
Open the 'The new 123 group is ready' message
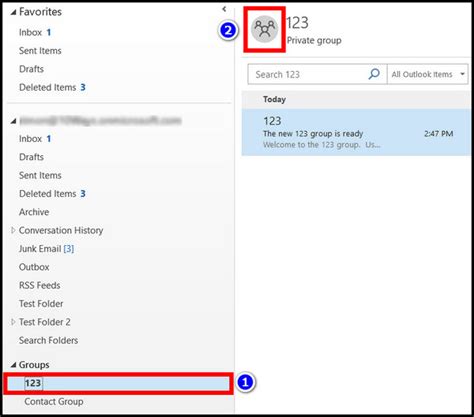click(x=356, y=132)
